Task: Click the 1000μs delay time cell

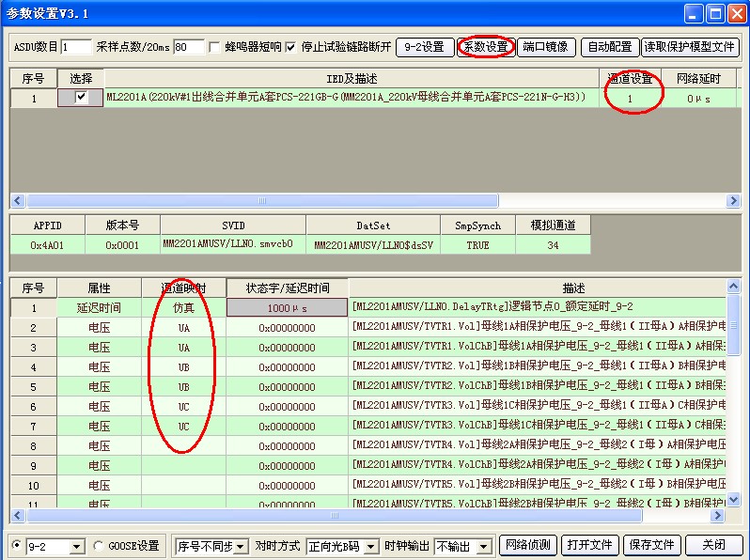Action: click(287, 307)
